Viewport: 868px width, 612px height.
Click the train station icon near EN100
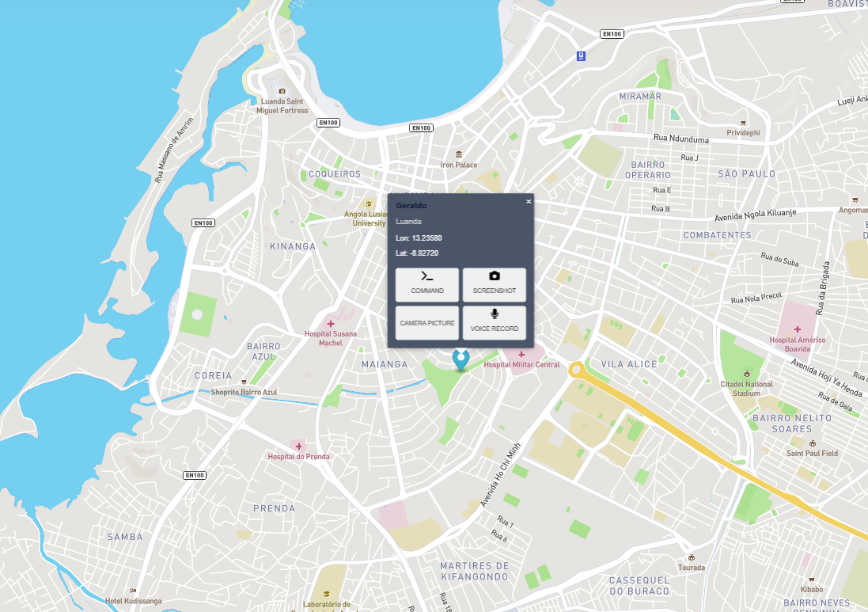tap(581, 56)
